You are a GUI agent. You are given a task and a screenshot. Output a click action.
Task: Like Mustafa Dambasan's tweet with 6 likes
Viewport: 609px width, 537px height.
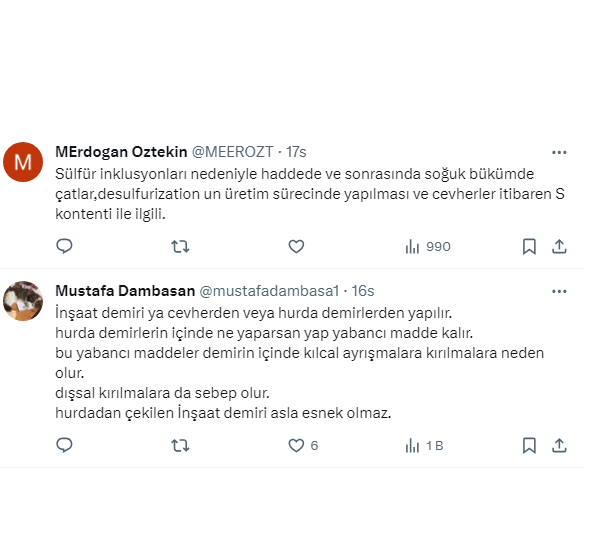coord(296,445)
